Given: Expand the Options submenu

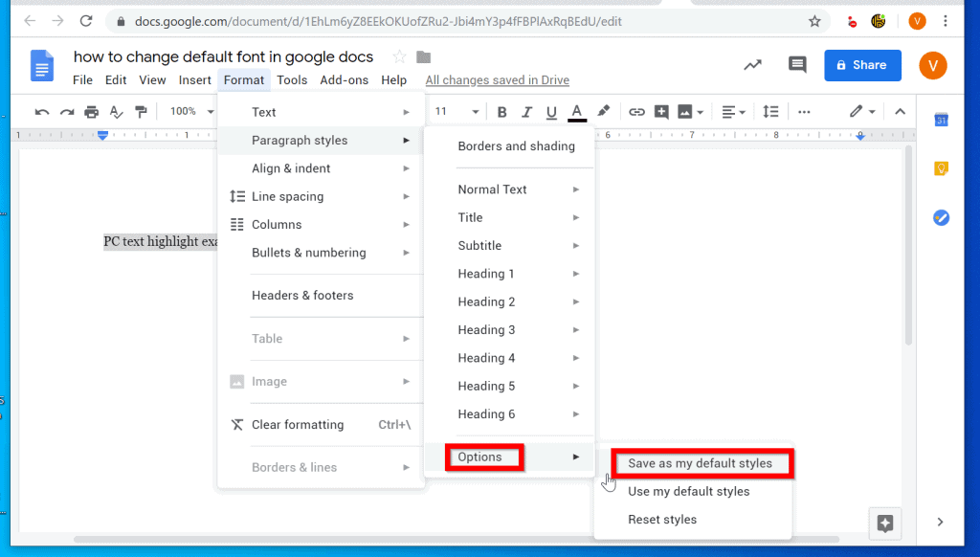Looking at the screenshot, I should tap(509, 457).
